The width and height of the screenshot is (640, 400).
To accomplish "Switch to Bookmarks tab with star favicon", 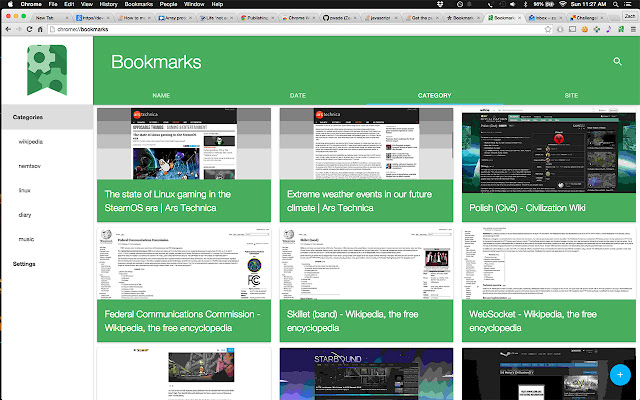I will tap(464, 18).
